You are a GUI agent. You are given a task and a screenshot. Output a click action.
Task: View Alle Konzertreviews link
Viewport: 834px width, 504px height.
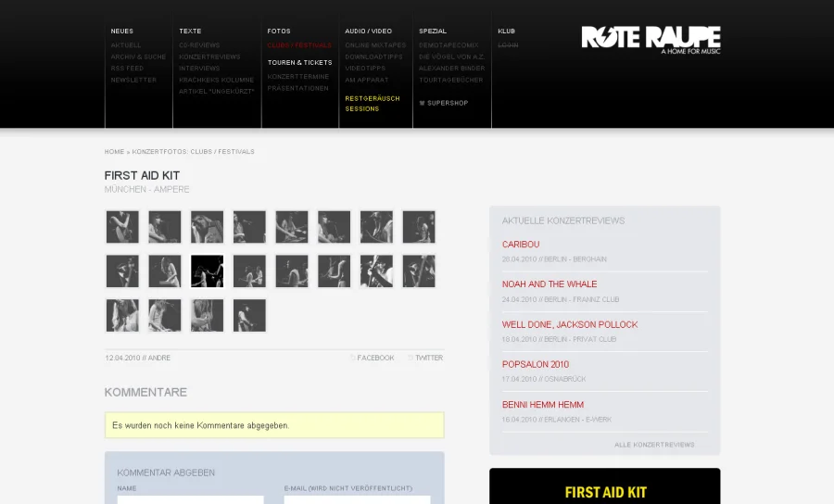click(654, 445)
